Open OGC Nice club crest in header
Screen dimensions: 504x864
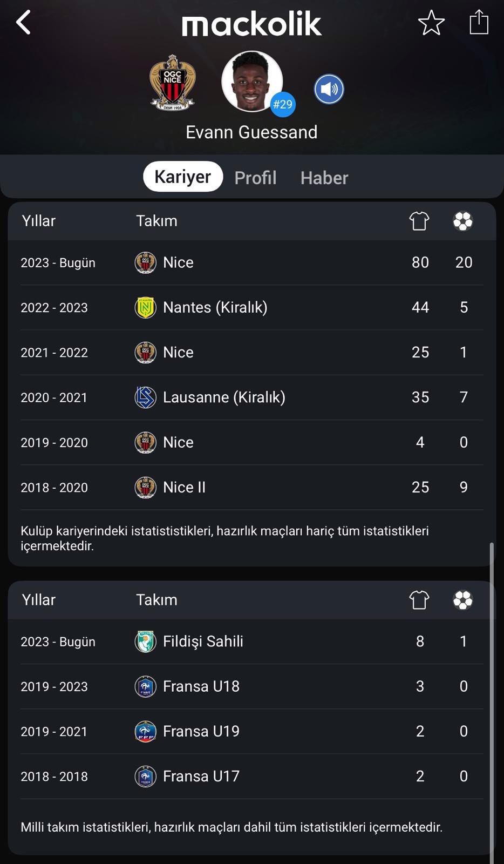(x=173, y=83)
